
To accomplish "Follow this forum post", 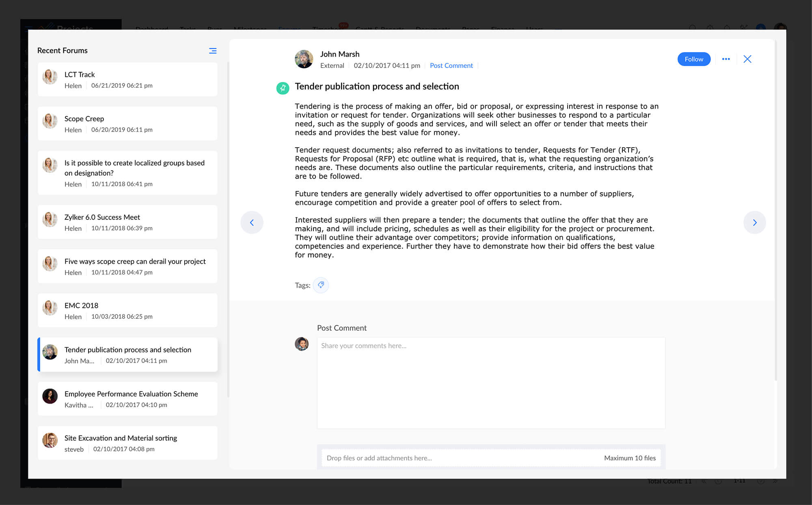I will 693,59.
